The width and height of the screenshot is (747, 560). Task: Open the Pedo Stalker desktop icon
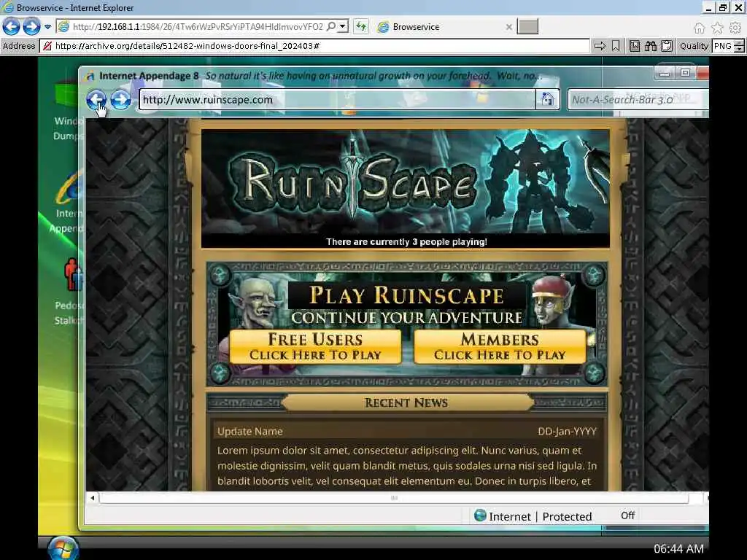(69, 292)
